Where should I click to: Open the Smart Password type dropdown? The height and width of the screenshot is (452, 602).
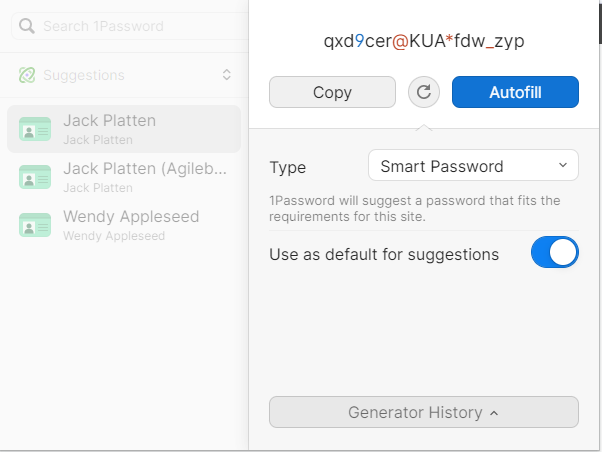472,166
